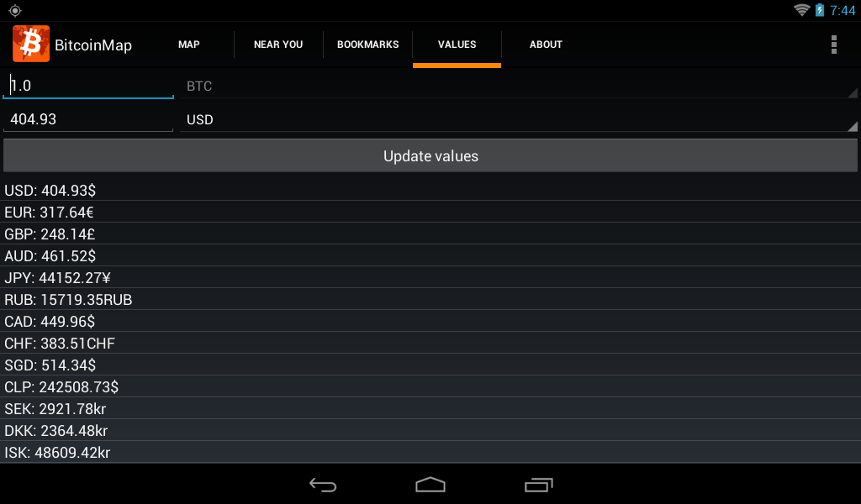Select the EUR: 317.64€ list row
Viewport: 861px width, 504px height.
(x=430, y=212)
